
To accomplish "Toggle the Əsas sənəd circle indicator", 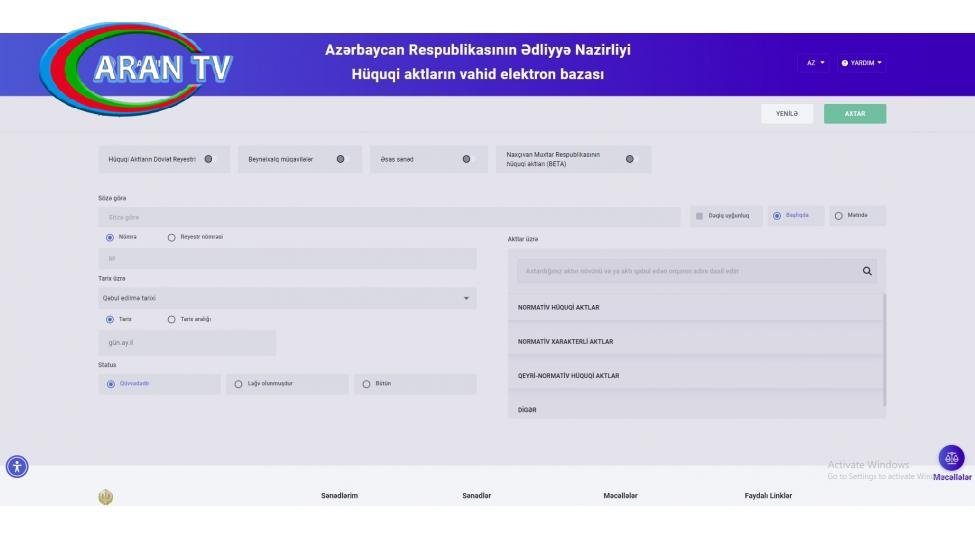I will (466, 159).
